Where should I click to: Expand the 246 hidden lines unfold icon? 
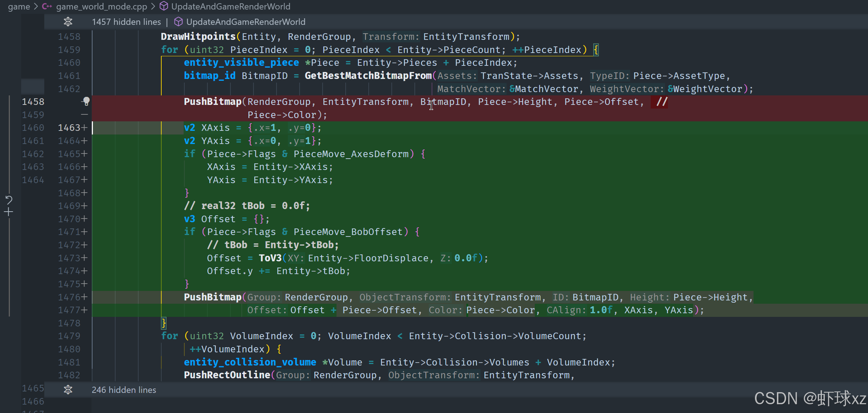click(x=68, y=390)
